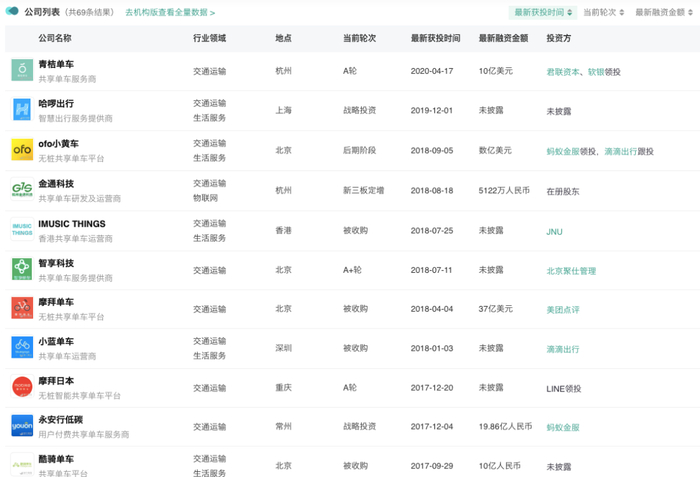Viewport: 700px width, 477px height.
Task: Open the 去机构版查看全量数据 link
Action: click(x=170, y=13)
